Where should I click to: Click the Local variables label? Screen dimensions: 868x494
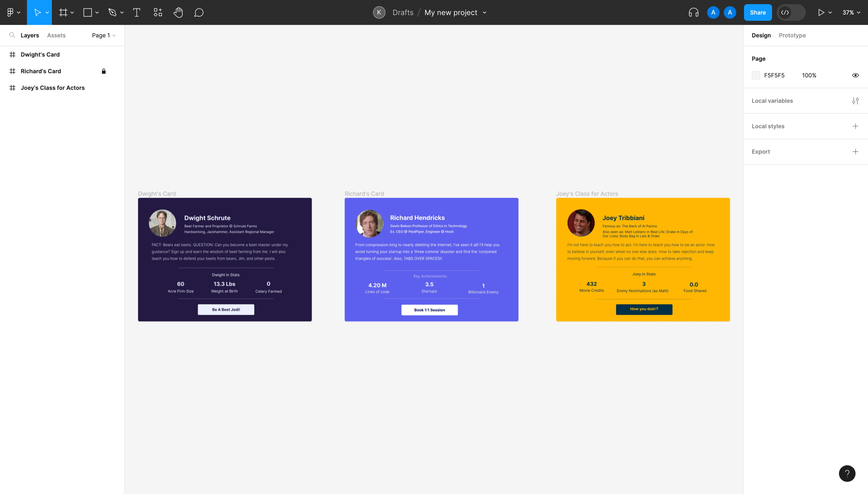point(772,101)
